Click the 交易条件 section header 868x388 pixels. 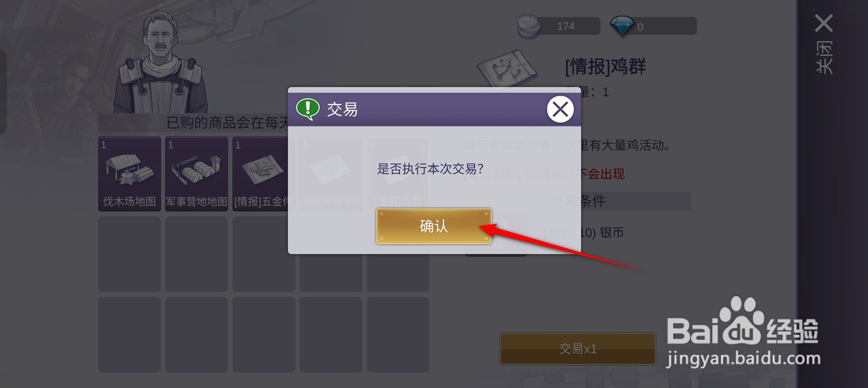[577, 202]
